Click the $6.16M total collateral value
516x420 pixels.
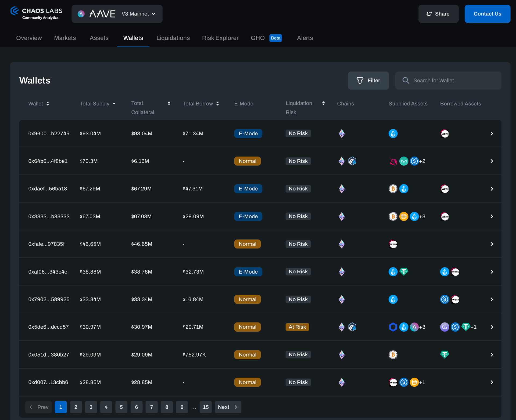[x=140, y=161]
